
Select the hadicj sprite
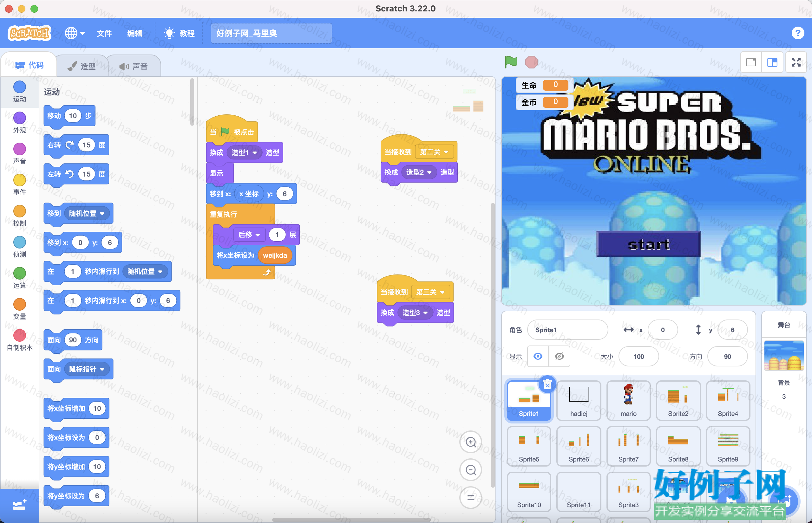coord(579,401)
